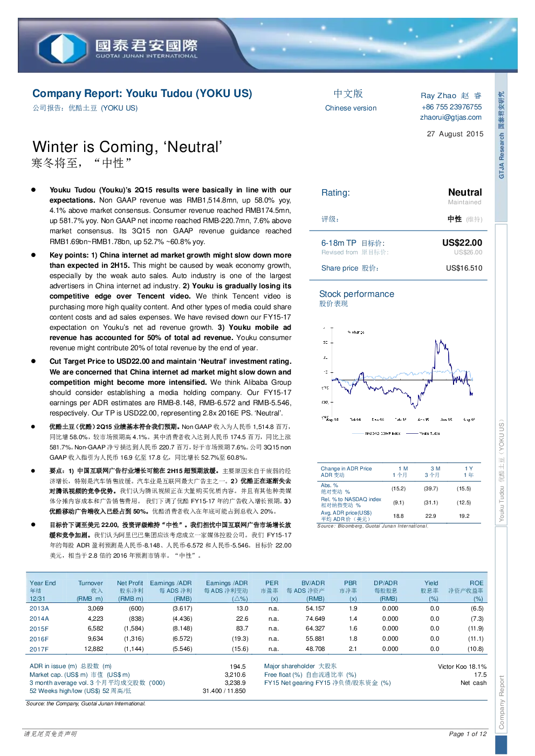Click the 'Cut Target Price to USD22.00' paragraph
The image size is (535, 756).
170,387
